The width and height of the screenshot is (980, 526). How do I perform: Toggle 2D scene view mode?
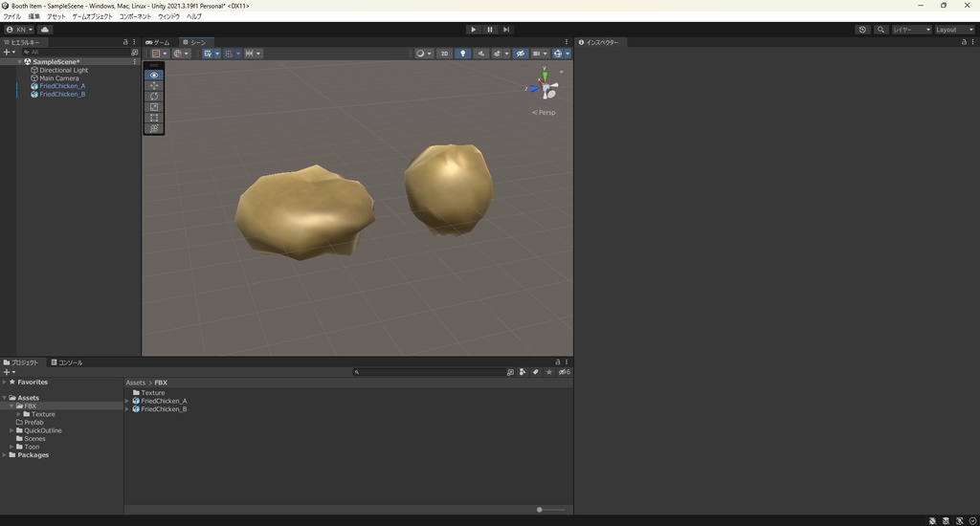pyautogui.click(x=444, y=54)
